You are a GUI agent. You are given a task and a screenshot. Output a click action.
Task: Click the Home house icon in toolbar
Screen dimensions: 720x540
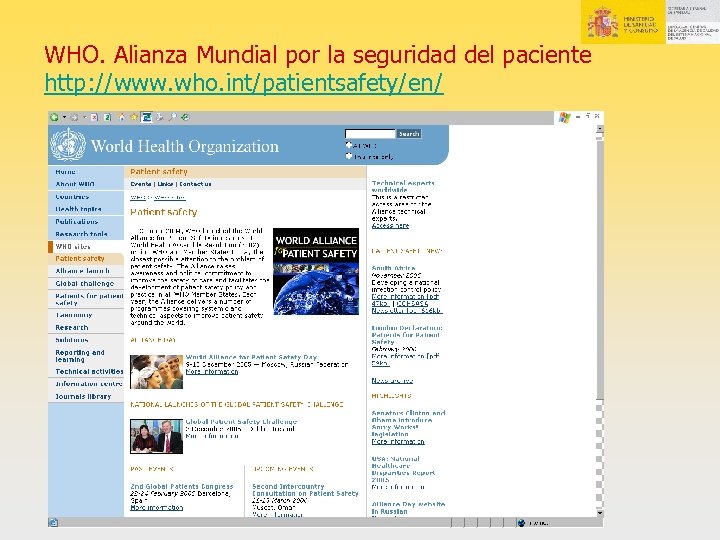coord(121,118)
